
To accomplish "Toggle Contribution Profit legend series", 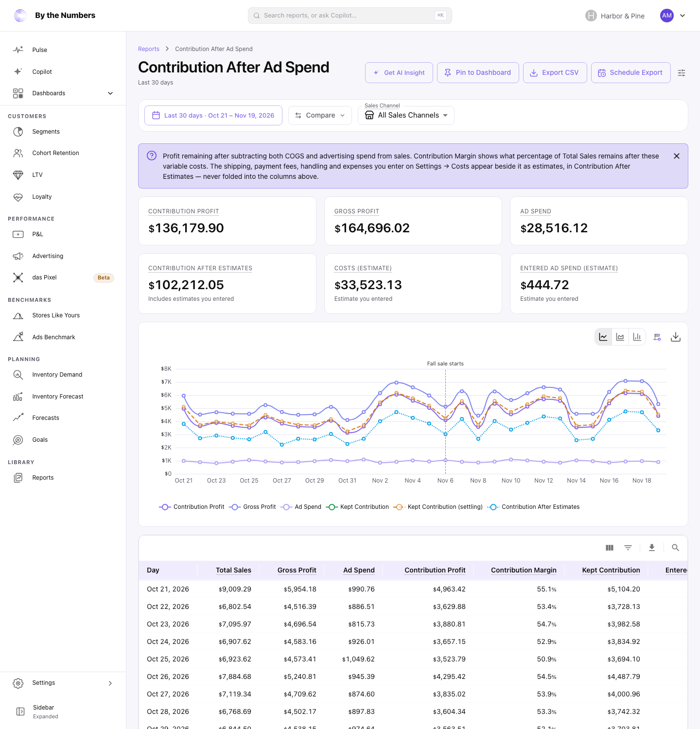I will click(192, 507).
